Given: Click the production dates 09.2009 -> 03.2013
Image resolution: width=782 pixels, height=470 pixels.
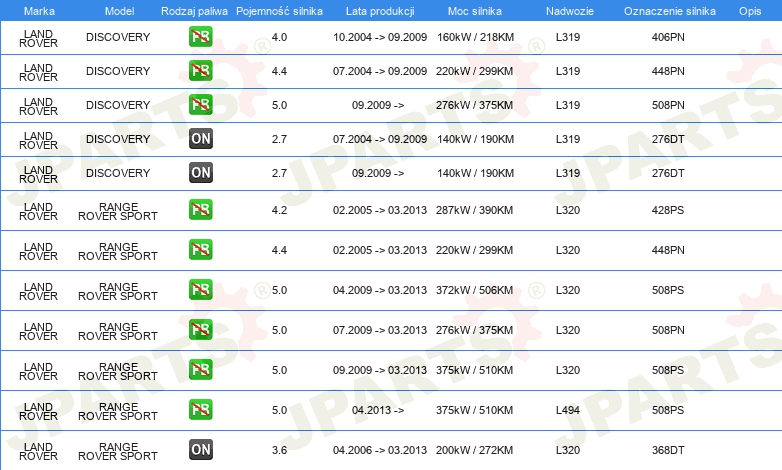Looking at the screenshot, I should point(380,370).
